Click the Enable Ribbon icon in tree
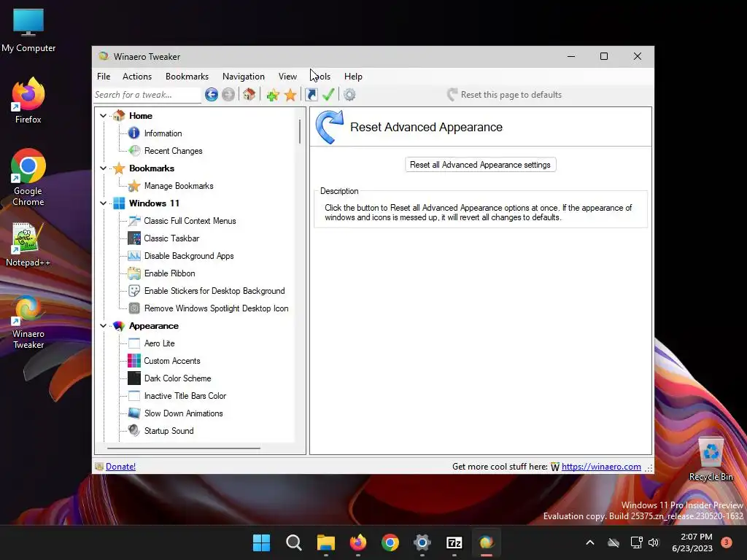 [x=134, y=273]
